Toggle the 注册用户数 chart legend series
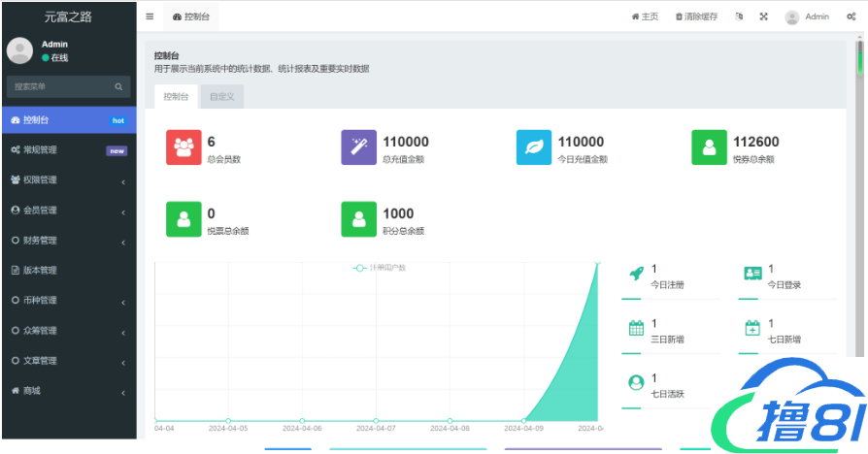Screen dimensions: 868x454 click(380, 267)
